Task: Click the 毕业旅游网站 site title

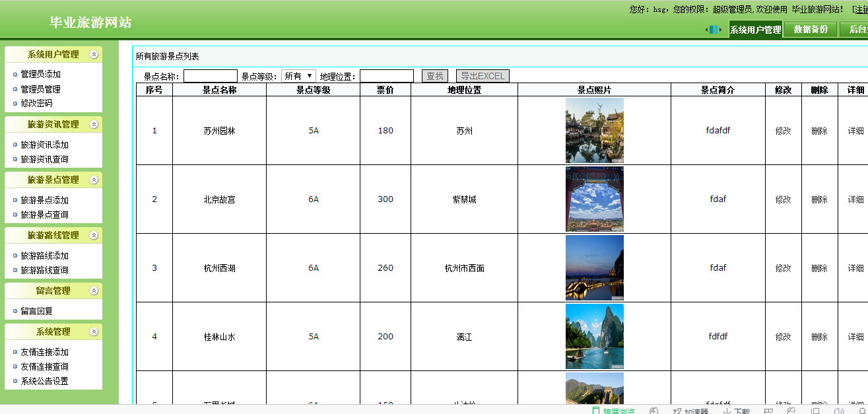Action: 91,22
